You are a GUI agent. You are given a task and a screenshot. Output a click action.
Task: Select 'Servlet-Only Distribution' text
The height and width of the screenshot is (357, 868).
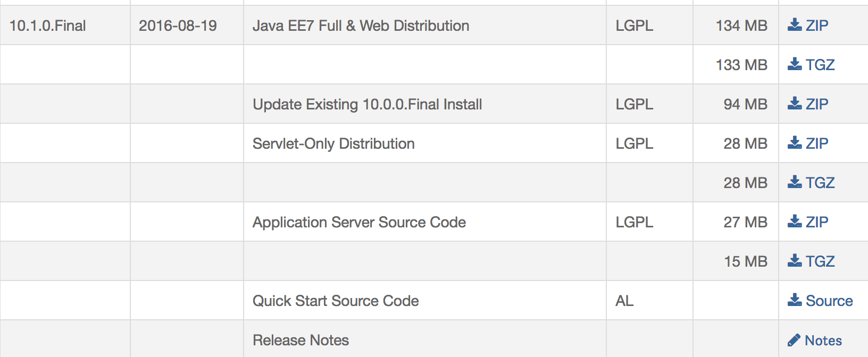(333, 143)
